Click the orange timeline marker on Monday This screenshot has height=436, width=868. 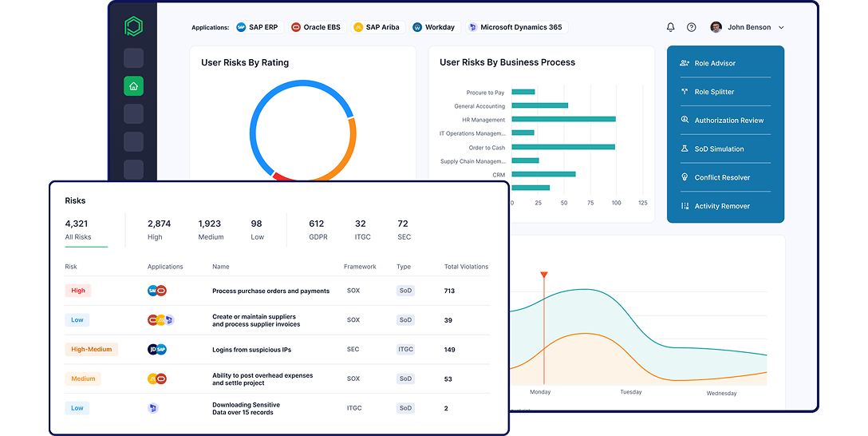(x=544, y=275)
